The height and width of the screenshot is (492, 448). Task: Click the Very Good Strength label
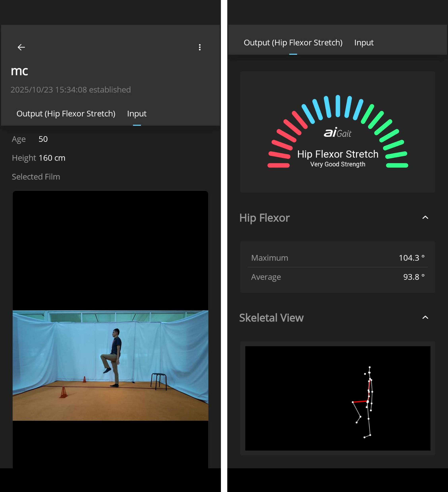click(338, 164)
